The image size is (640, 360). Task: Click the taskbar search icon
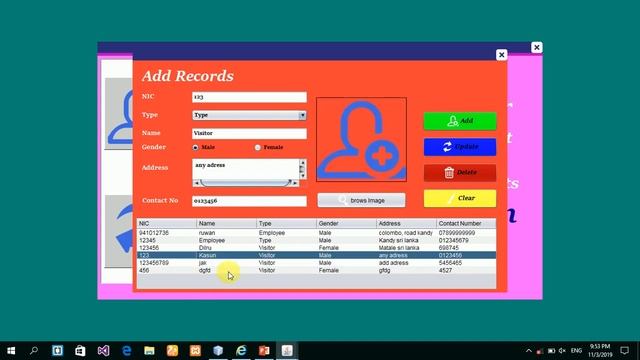[x=34, y=351]
